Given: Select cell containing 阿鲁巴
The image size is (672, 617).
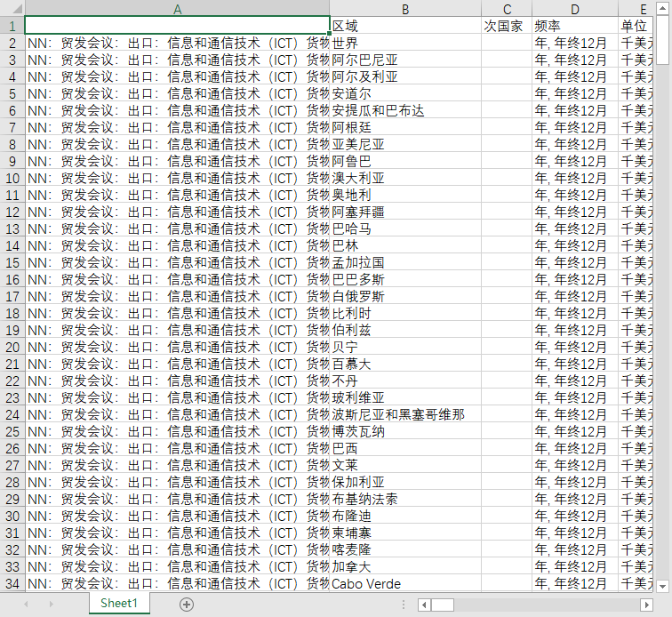Looking at the screenshot, I should click(405, 161).
